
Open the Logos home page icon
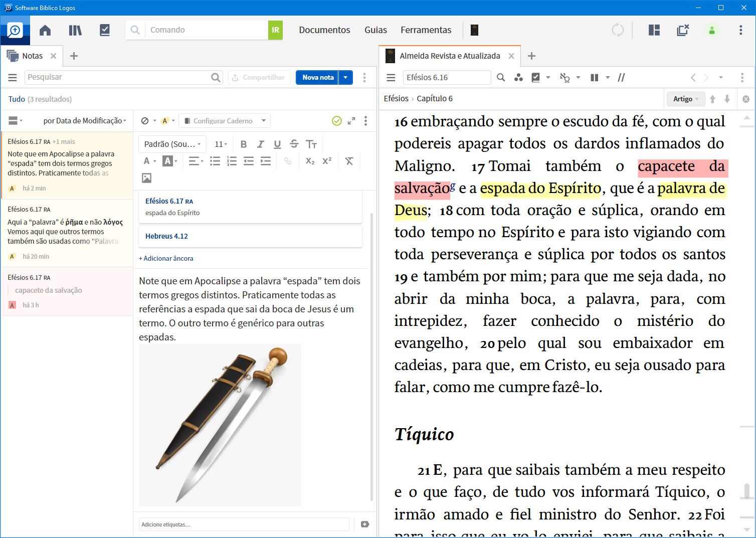coord(45,30)
